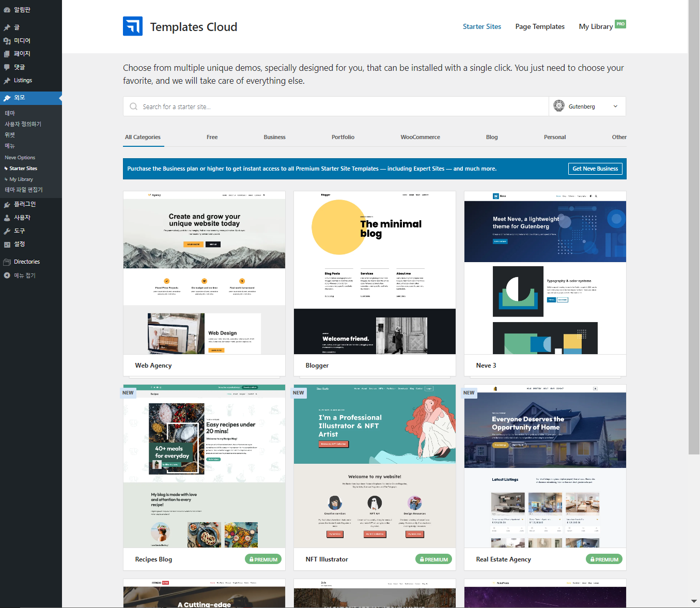
Task: Click the search magnifier icon
Action: pyautogui.click(x=133, y=107)
